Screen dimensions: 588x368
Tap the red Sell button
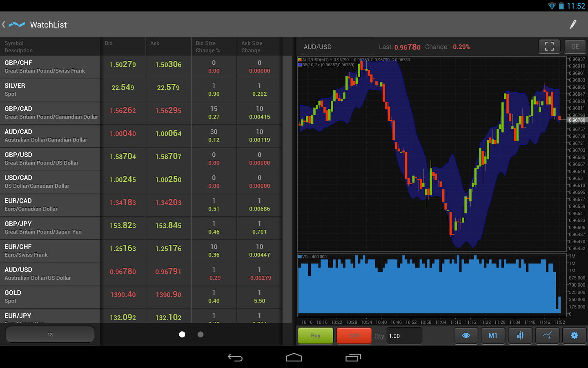pos(354,336)
